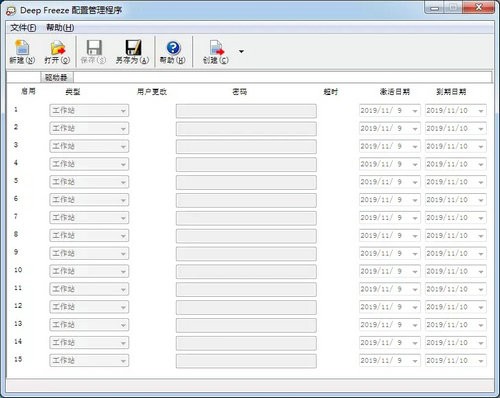The width and height of the screenshot is (500, 398).
Task: Open the 工作站 type dropdown in row 14
Action: [89, 343]
